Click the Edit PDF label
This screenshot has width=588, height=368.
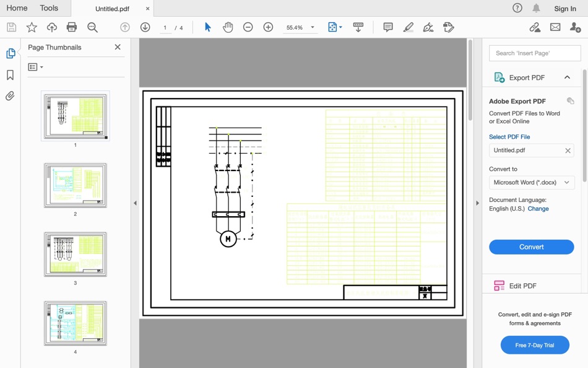522,286
